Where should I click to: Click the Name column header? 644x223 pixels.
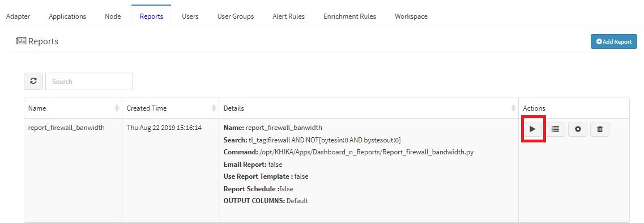(72, 108)
